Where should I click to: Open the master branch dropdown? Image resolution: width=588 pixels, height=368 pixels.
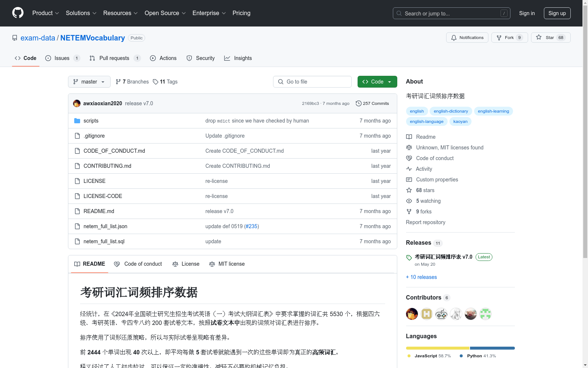click(x=89, y=82)
